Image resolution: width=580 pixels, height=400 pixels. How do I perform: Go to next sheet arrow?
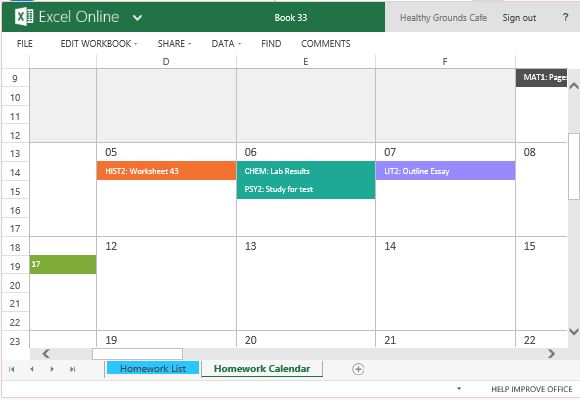(x=52, y=369)
